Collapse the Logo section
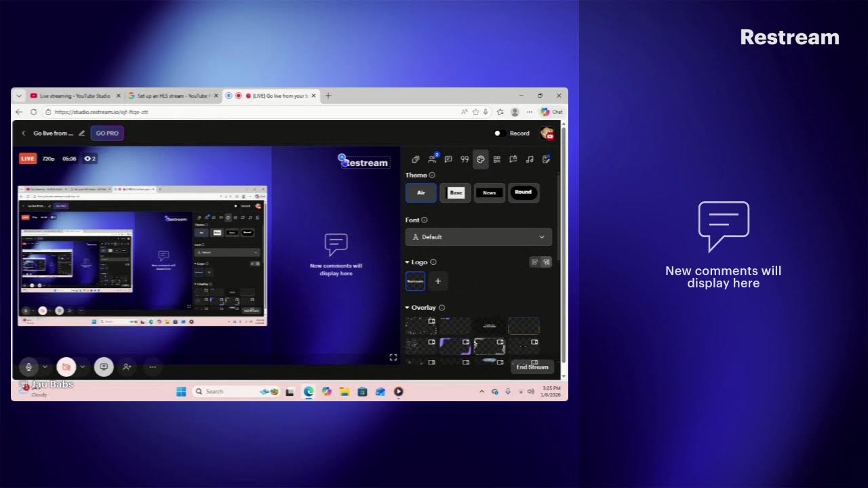 point(408,262)
